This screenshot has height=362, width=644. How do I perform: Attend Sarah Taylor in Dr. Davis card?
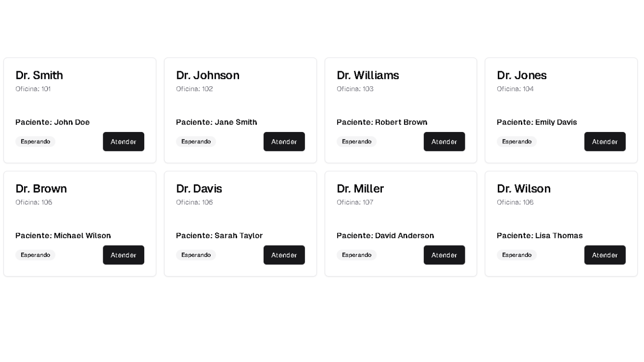(284, 255)
